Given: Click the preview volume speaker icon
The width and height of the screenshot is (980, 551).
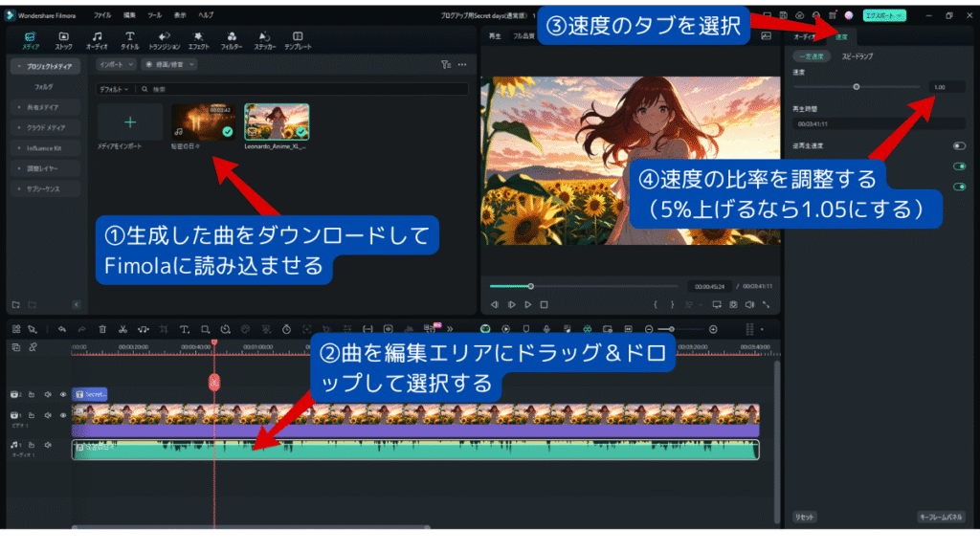Looking at the screenshot, I should [x=749, y=305].
